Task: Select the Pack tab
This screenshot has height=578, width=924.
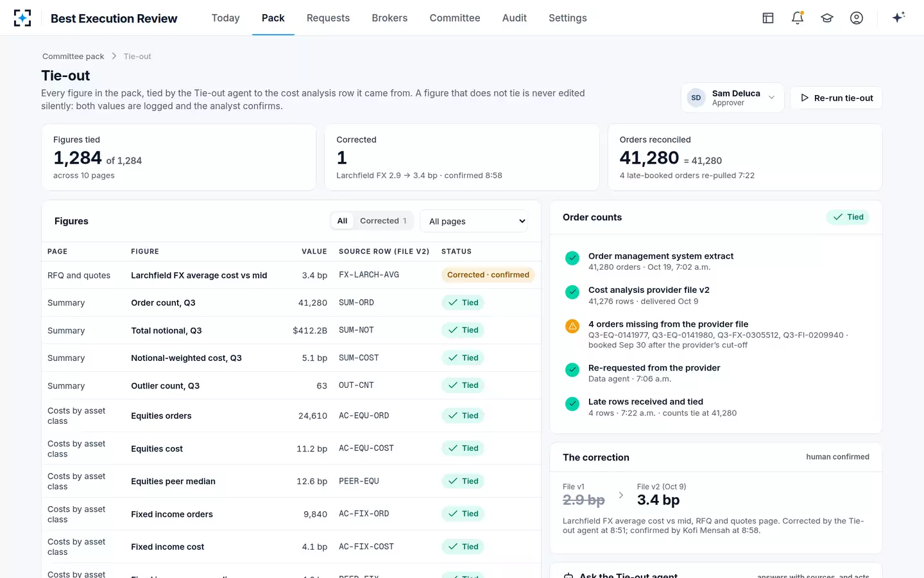Action: [273, 18]
